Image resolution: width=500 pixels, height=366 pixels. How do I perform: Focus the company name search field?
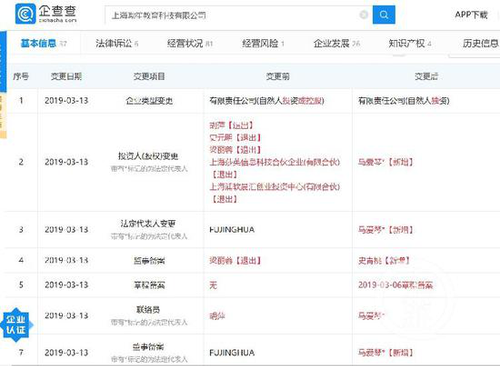(233, 15)
